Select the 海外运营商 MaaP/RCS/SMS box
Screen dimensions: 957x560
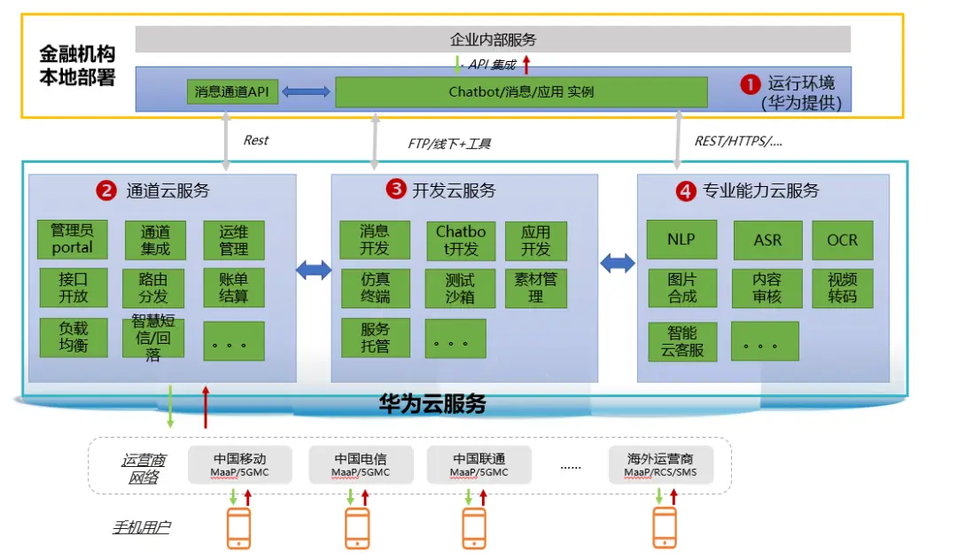point(660,465)
